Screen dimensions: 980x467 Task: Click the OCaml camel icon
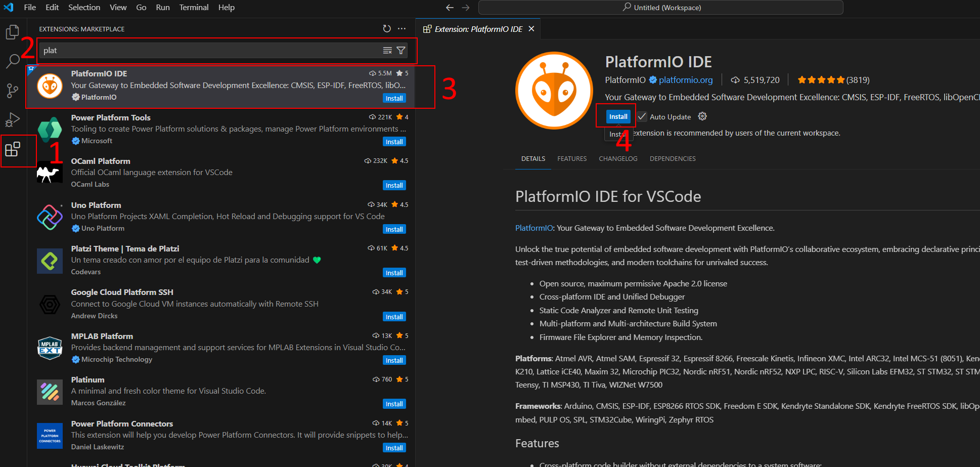click(50, 173)
